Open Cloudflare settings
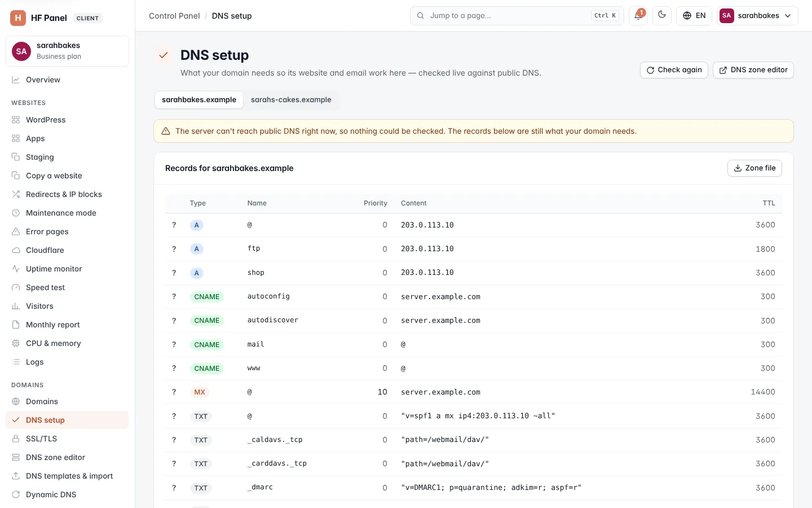This screenshot has height=508, width=812. (x=67, y=250)
